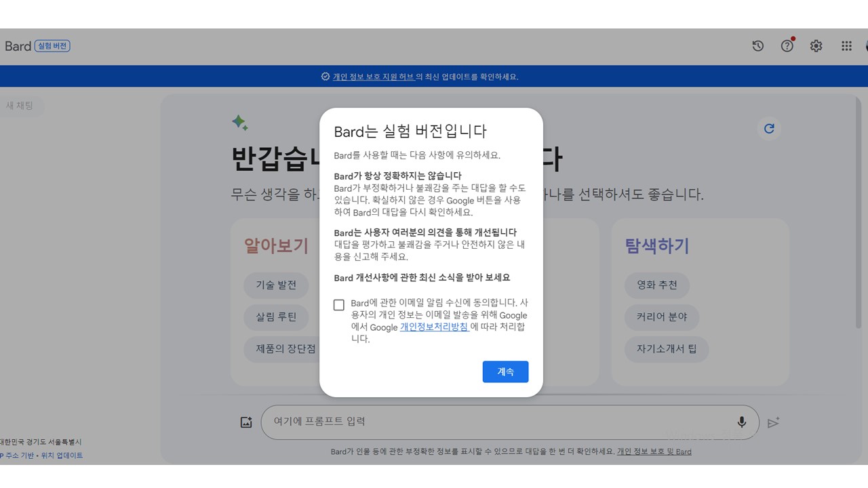Open the 개인 정보 보호 지원 허브 link
This screenshot has height=488, width=868.
pos(374,77)
